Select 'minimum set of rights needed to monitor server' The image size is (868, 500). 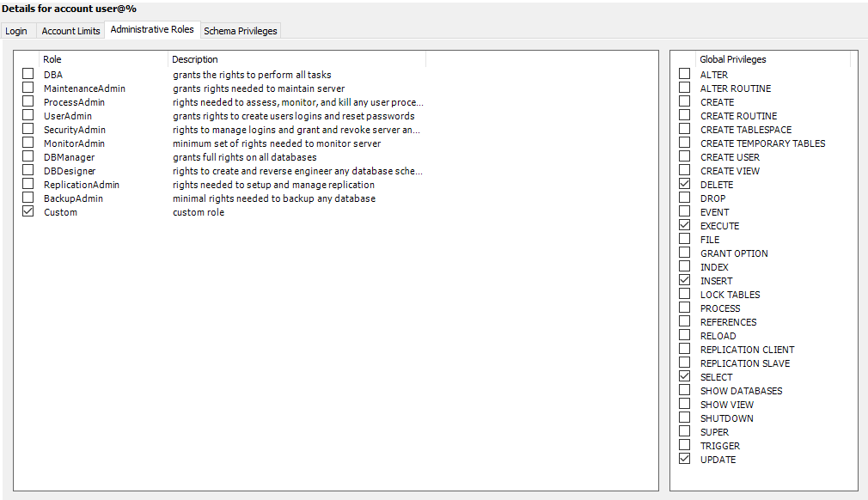(277, 143)
